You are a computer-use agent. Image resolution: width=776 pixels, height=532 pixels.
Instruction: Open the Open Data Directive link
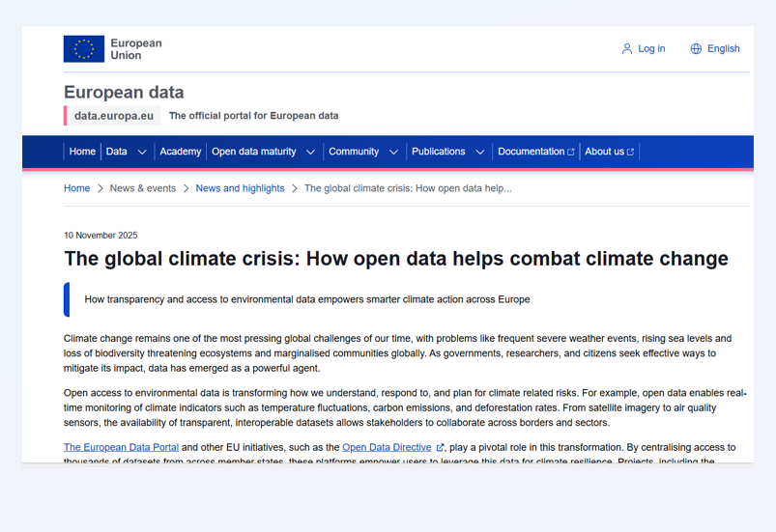pos(387,448)
